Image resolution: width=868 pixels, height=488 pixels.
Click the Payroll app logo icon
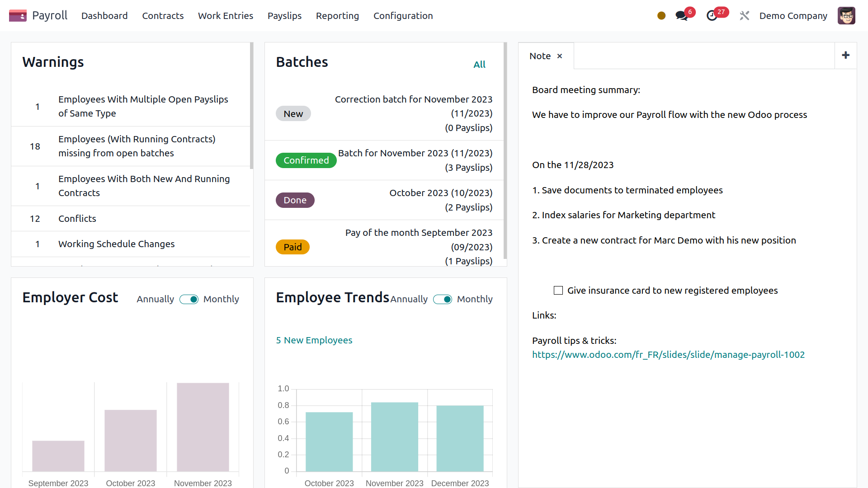pyautogui.click(x=18, y=16)
